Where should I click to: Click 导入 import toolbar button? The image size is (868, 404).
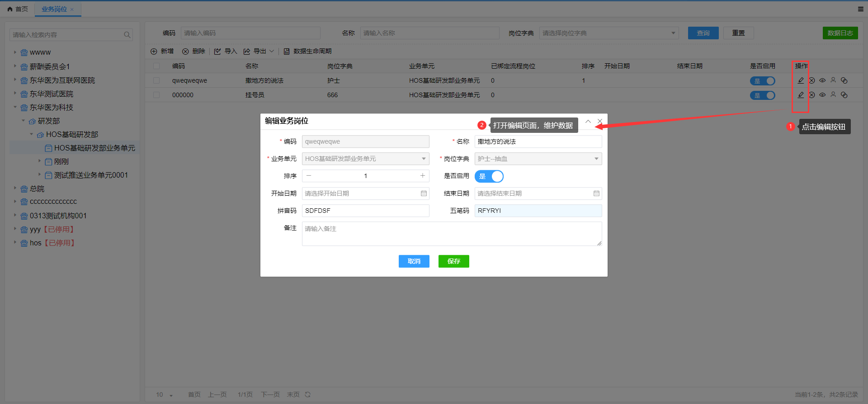[x=226, y=52]
